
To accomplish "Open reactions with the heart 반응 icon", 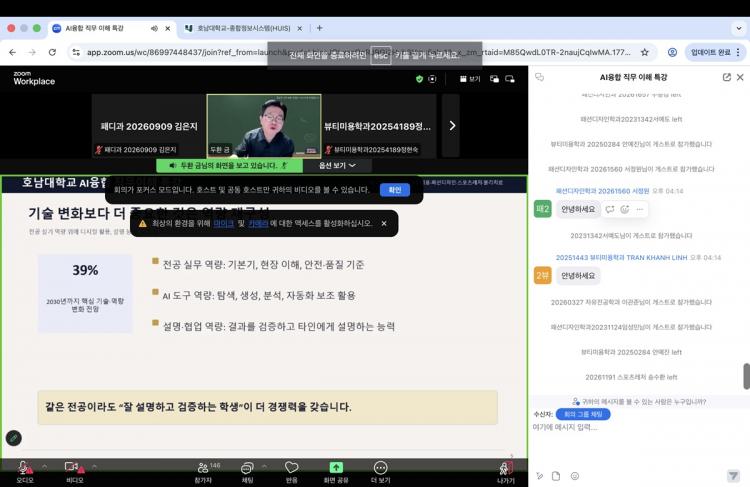I will (x=291, y=468).
